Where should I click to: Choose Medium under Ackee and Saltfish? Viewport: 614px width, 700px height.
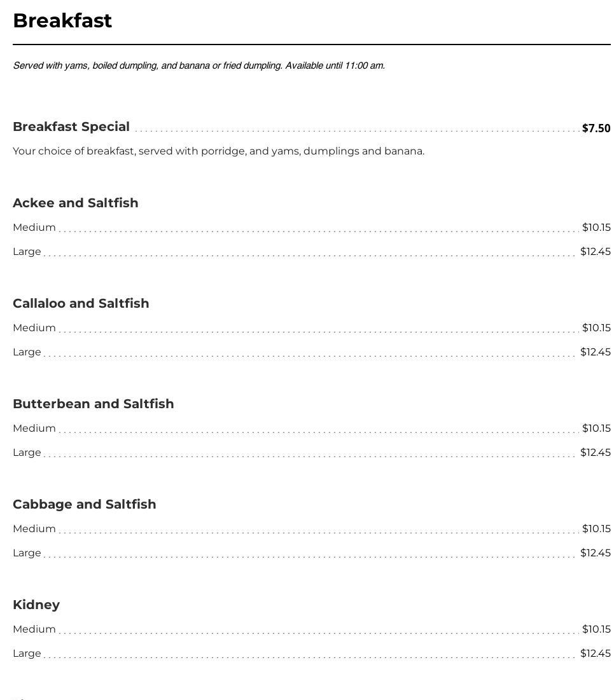click(34, 228)
